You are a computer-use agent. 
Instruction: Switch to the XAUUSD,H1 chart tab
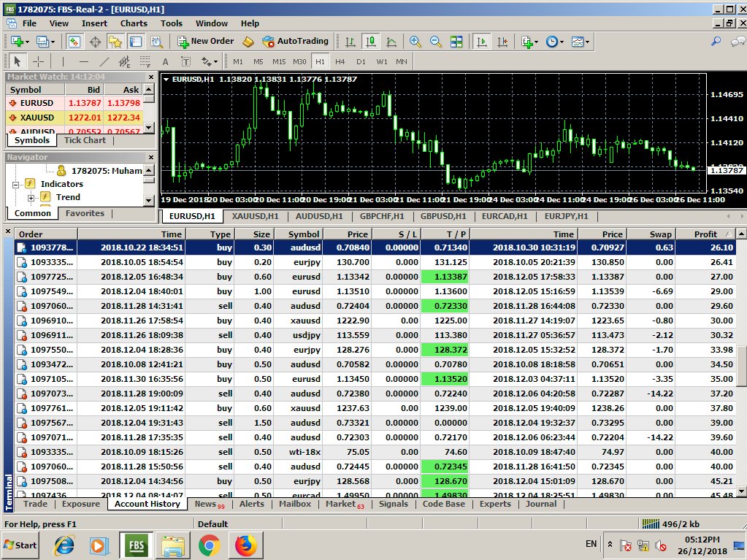tap(256, 216)
